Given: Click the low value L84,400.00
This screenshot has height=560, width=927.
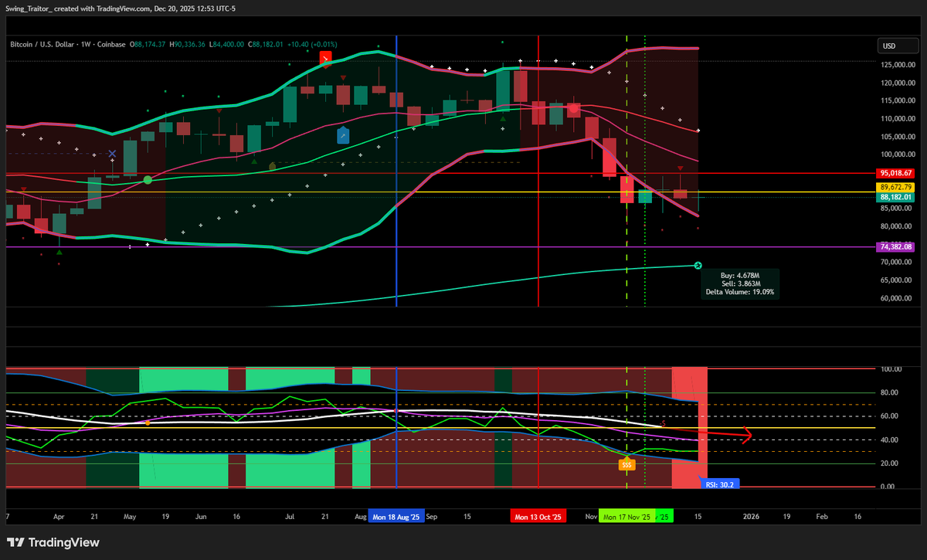Looking at the screenshot, I should click(x=226, y=44).
